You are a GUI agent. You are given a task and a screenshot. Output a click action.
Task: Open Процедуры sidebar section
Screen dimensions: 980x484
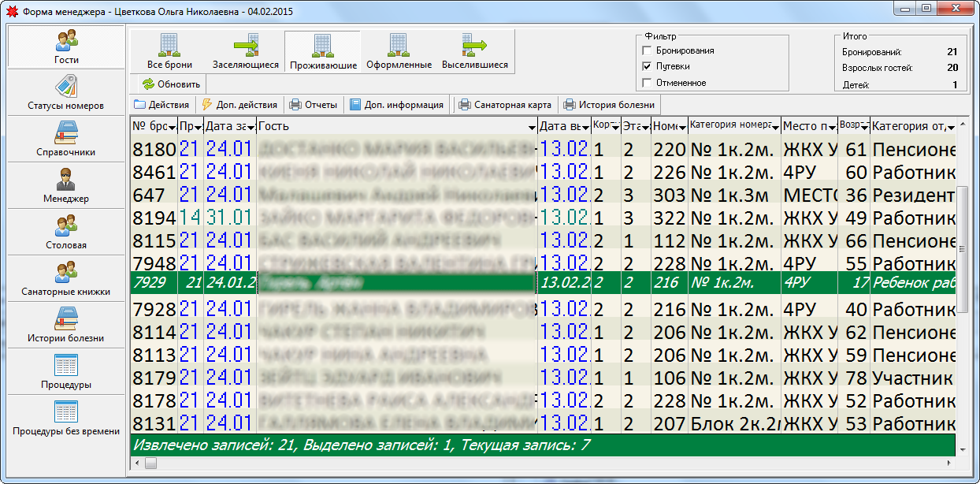click(66, 371)
